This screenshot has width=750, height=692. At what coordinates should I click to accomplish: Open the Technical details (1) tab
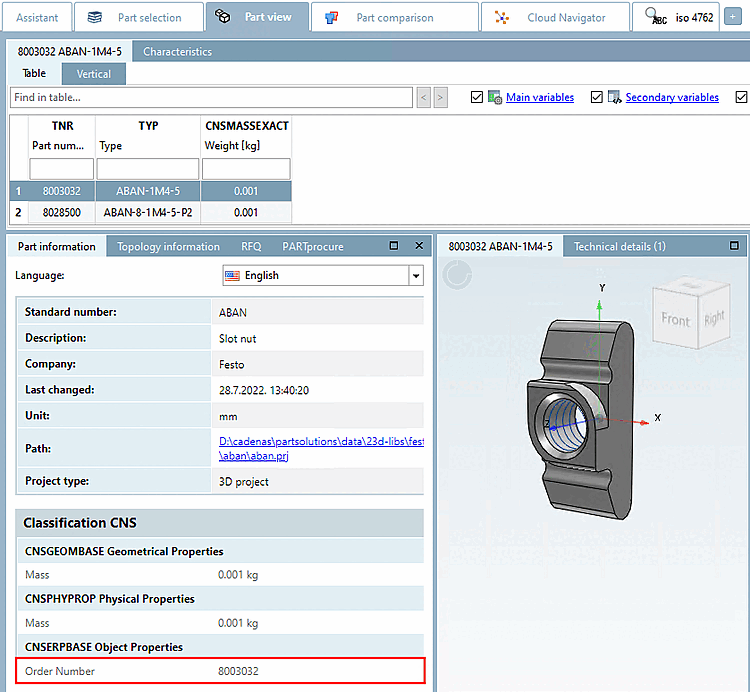619,246
